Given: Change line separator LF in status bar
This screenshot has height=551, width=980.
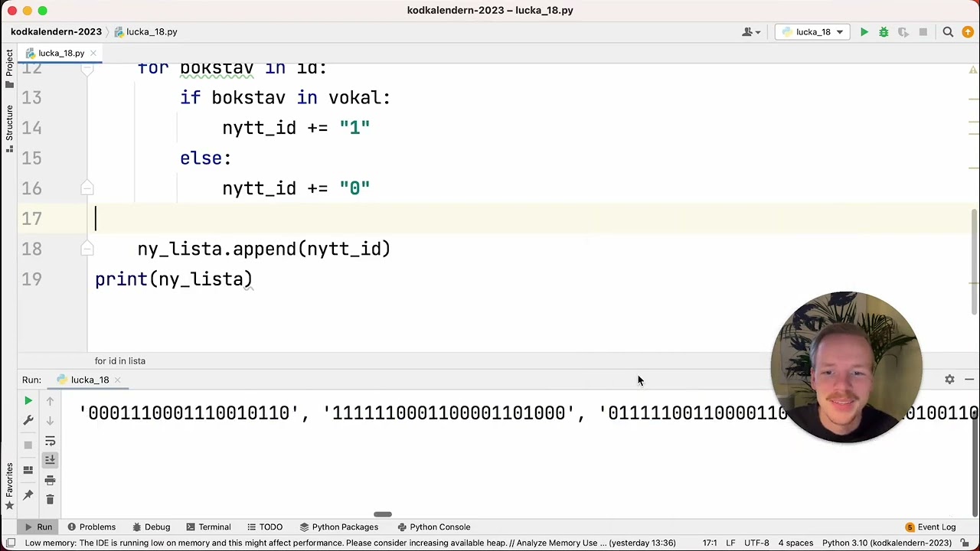Looking at the screenshot, I should coord(730,543).
